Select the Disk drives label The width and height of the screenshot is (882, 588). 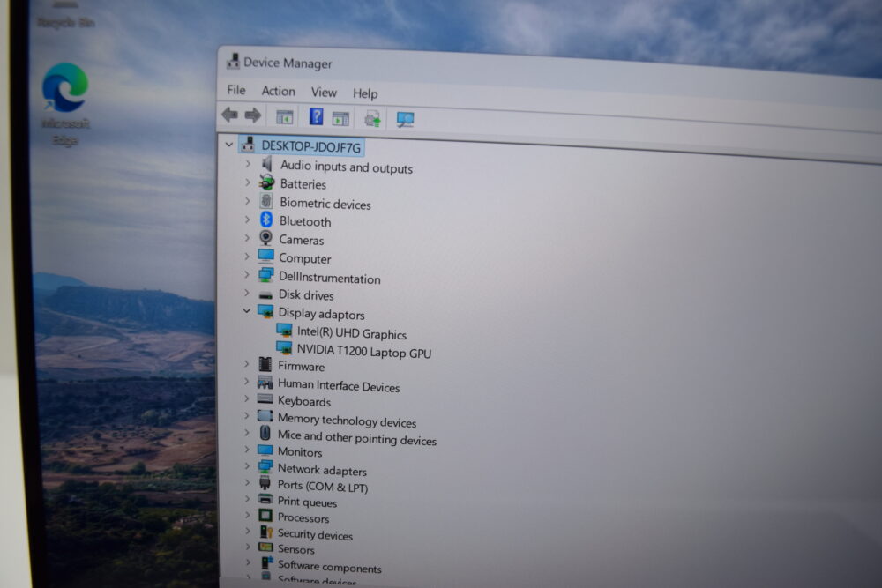306,294
